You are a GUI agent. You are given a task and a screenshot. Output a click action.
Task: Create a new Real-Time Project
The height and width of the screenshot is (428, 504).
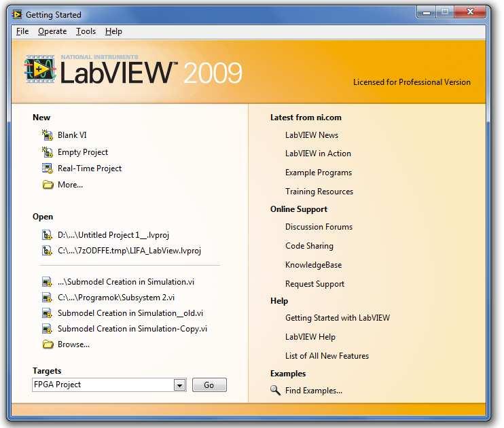[x=90, y=168]
